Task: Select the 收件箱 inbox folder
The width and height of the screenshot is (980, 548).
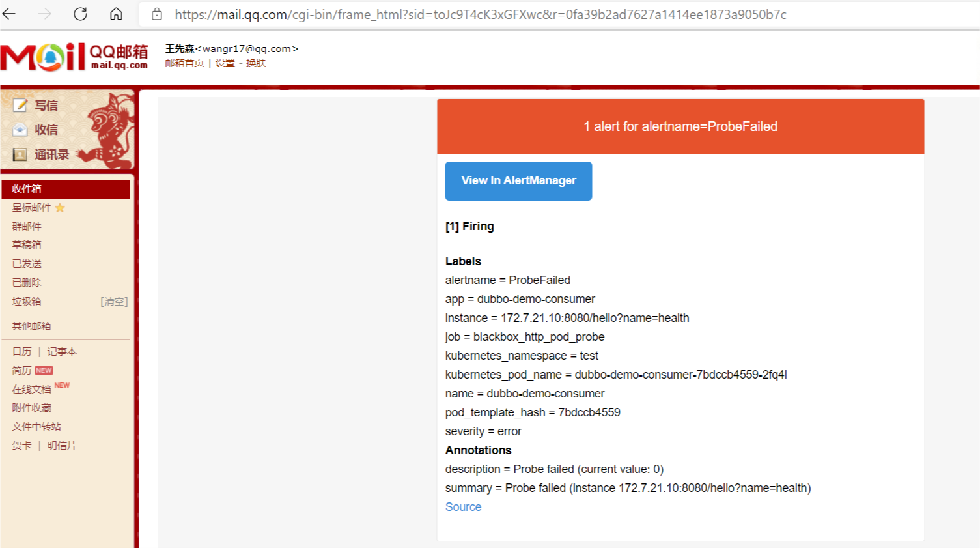Action: (66, 189)
